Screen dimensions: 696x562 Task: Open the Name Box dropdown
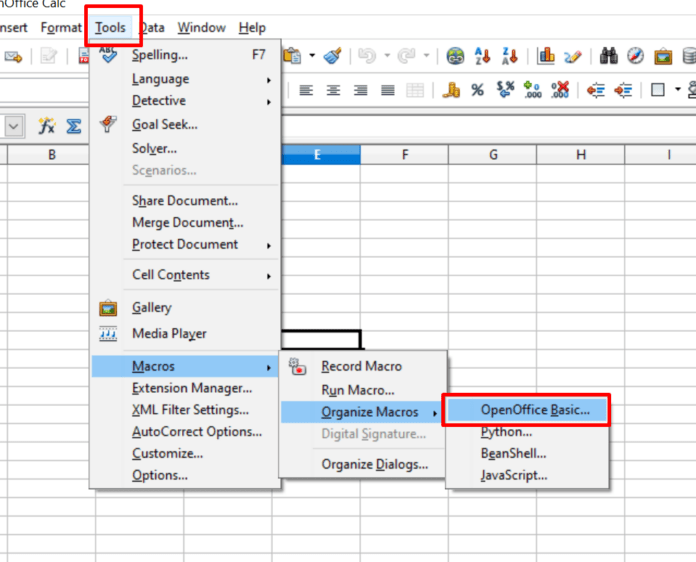tap(14, 127)
